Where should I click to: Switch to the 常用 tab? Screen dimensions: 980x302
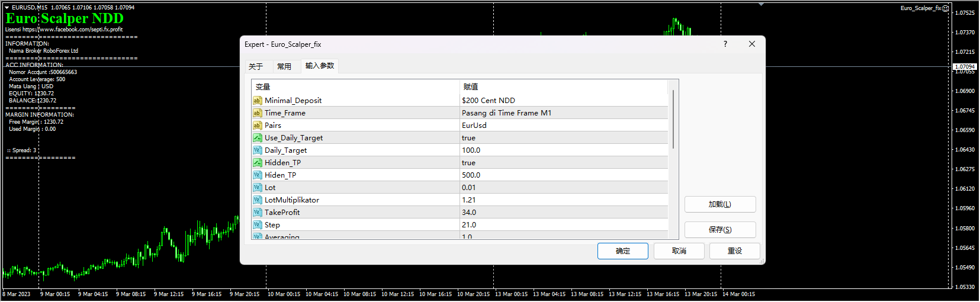pyautogui.click(x=284, y=66)
